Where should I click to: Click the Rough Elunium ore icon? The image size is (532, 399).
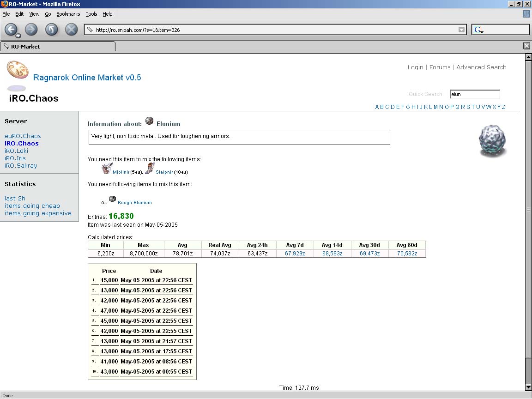click(112, 199)
